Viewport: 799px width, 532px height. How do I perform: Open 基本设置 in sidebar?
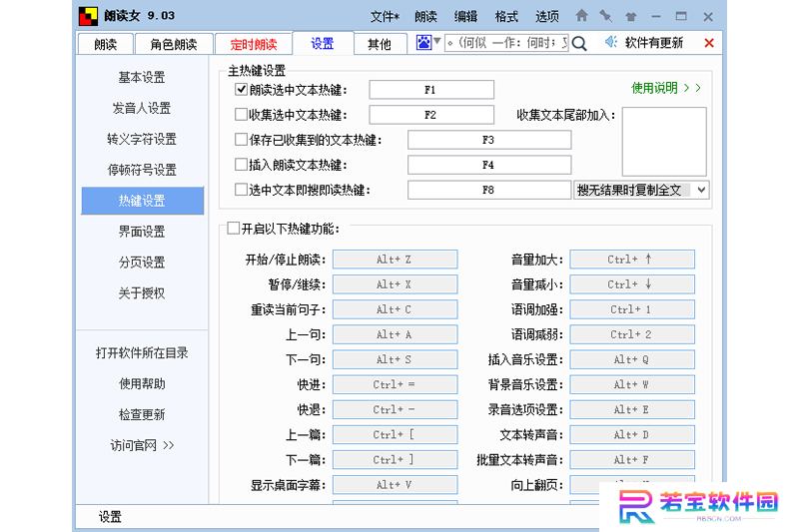click(142, 78)
